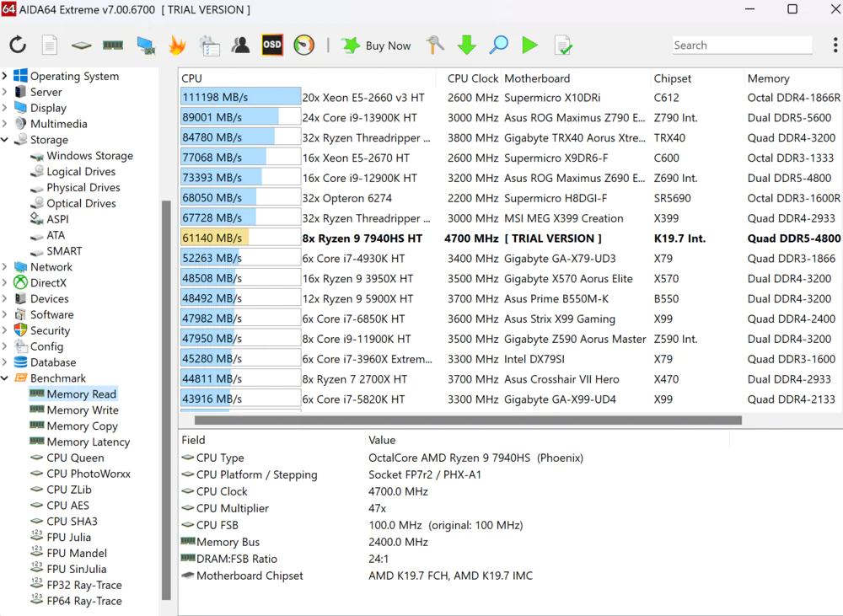Select the Memory Write benchmark

74,410
